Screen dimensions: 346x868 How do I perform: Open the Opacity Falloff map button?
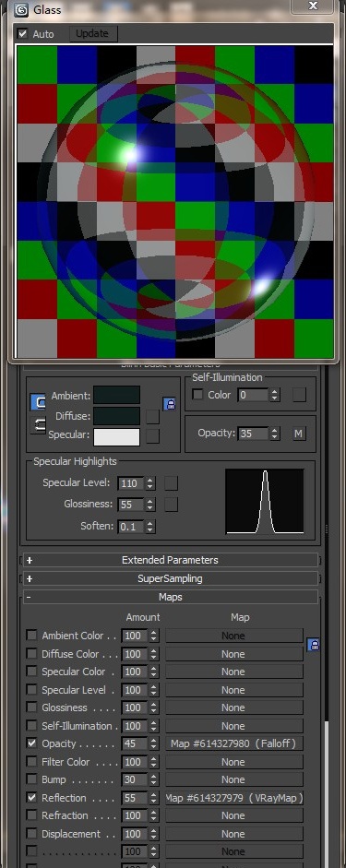tap(233, 743)
